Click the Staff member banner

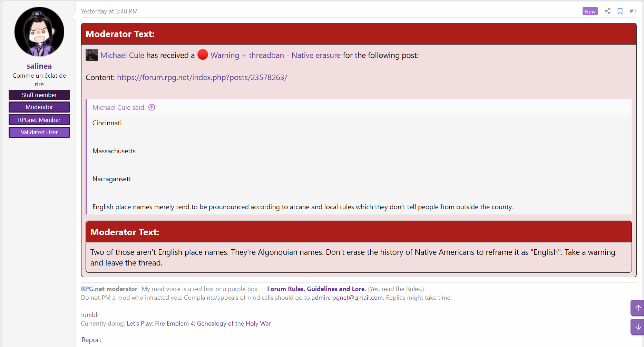(x=39, y=95)
